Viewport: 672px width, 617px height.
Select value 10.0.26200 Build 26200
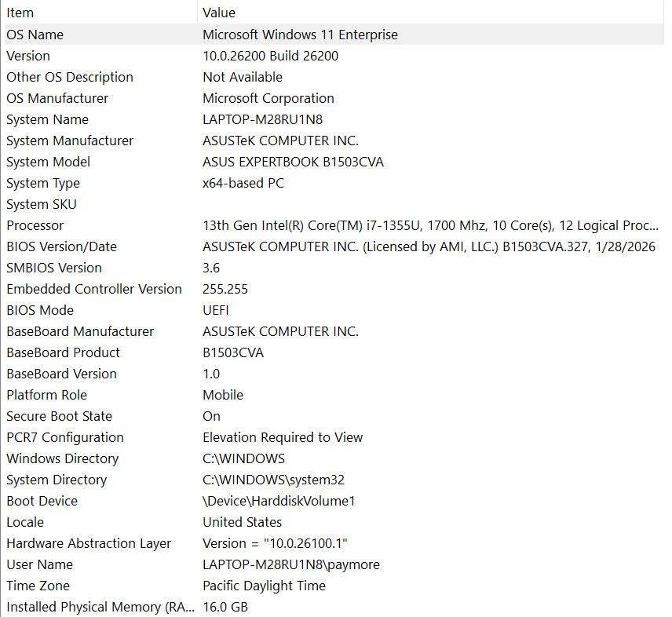point(270,56)
